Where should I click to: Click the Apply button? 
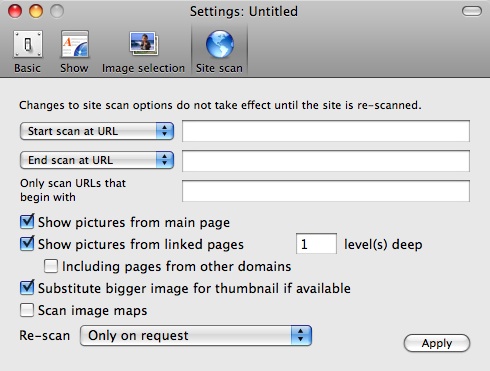[437, 343]
